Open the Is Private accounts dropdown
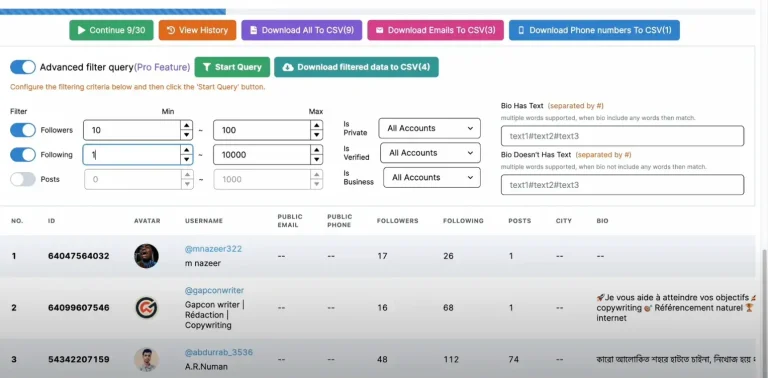The width and height of the screenshot is (768, 378). [430, 128]
